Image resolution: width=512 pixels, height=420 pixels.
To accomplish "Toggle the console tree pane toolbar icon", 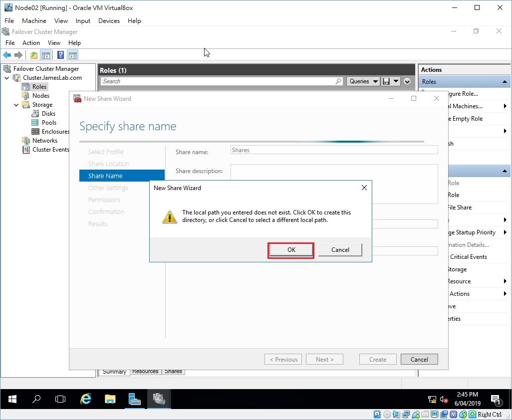I will 46,55.
